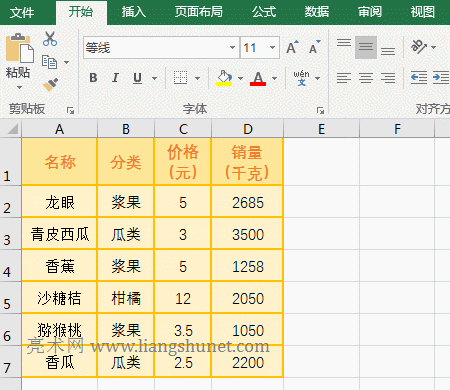Click the Paste clipboard icon
Viewport: 450px width, 390px height.
pyautogui.click(x=20, y=48)
